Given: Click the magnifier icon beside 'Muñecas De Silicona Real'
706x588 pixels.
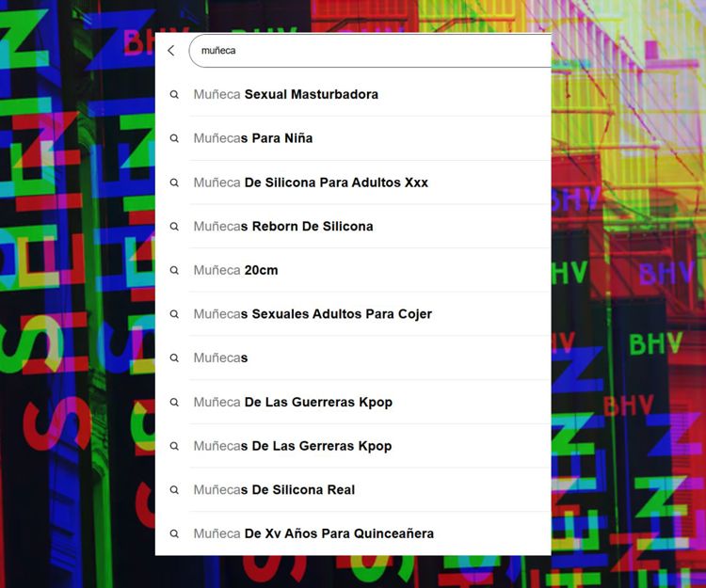Looking at the screenshot, I should pyautogui.click(x=174, y=490).
